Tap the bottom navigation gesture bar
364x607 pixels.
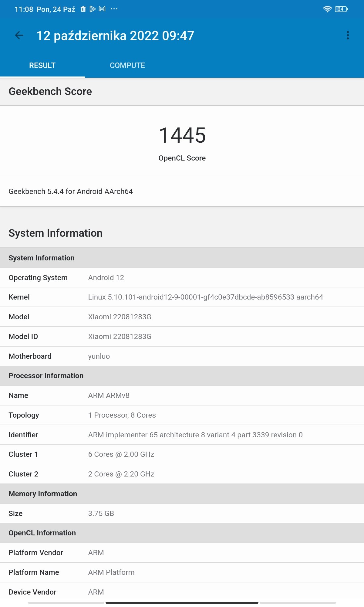click(182, 603)
